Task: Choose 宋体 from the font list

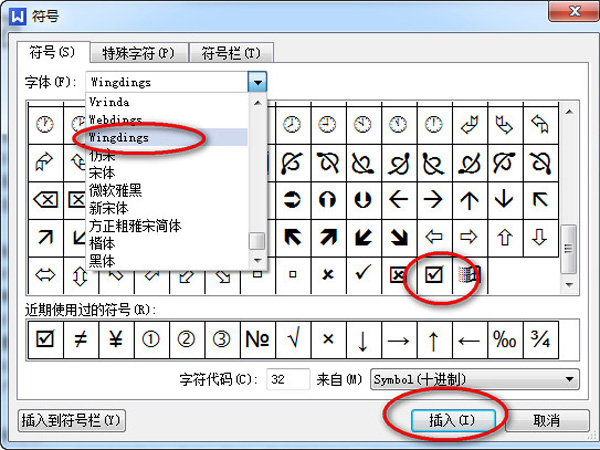Action: click(167, 173)
